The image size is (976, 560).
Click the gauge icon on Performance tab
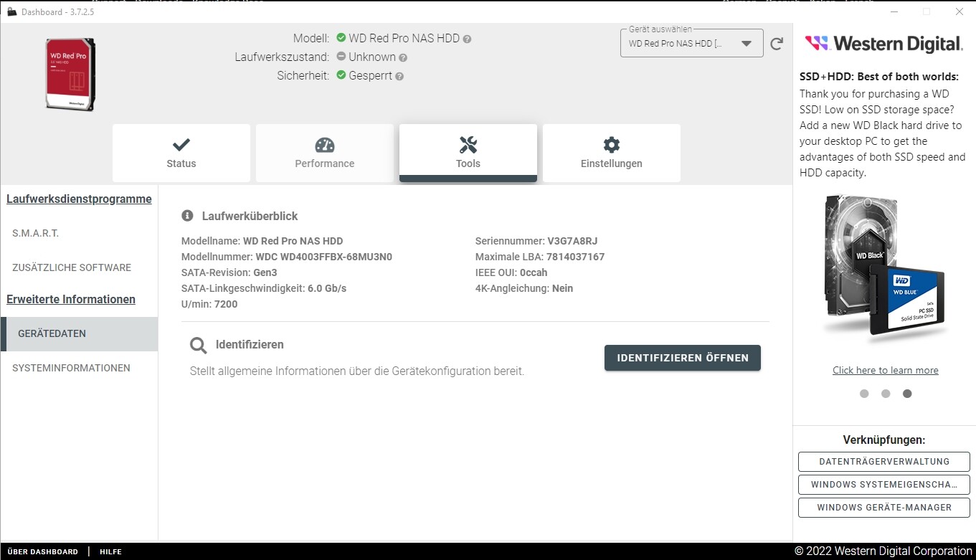[x=325, y=145]
